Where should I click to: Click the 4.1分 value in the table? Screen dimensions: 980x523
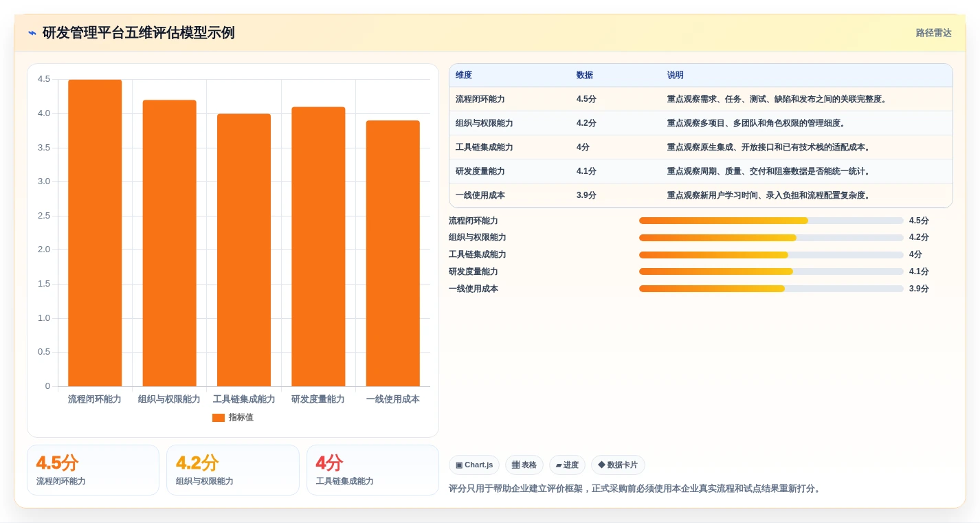[x=586, y=172]
